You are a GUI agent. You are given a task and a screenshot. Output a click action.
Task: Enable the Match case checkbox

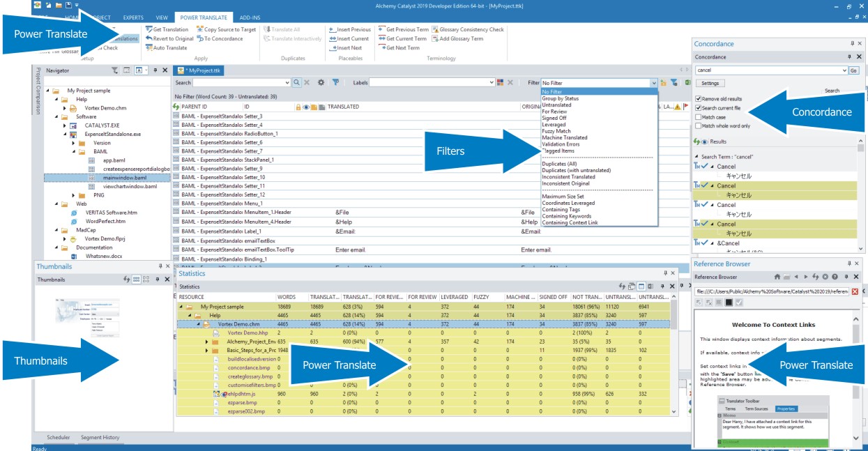pos(698,117)
